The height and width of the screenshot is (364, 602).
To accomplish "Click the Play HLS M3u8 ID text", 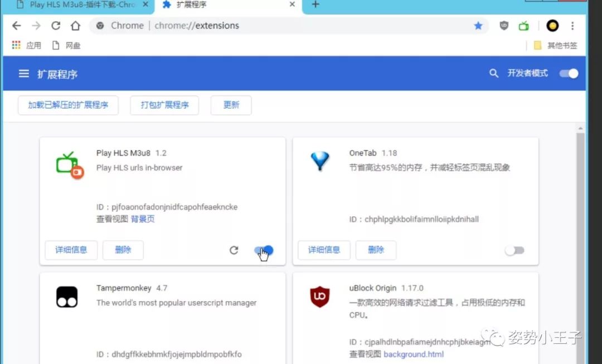I will 167,207.
